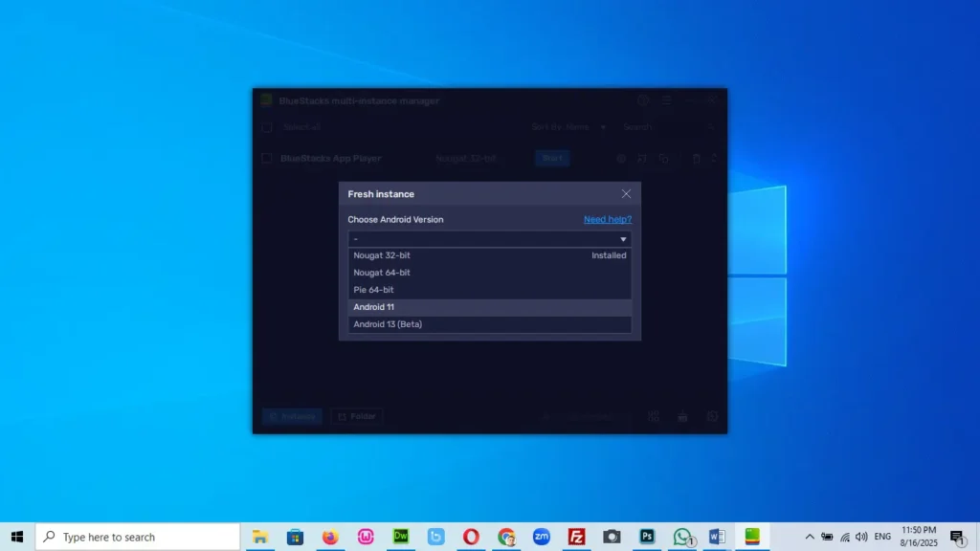Viewport: 980px width, 551px height.
Task: Open Adobe Dreamweaver taskbar icon
Action: click(401, 537)
